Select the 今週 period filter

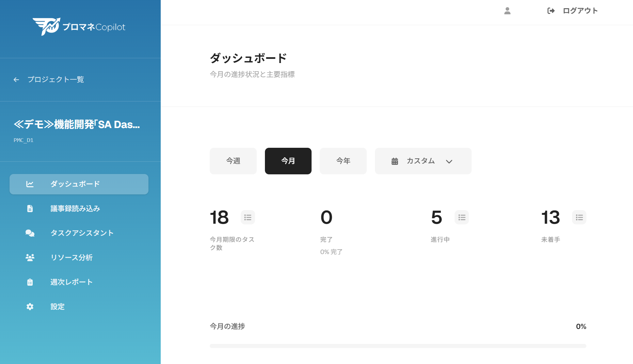coord(233,161)
